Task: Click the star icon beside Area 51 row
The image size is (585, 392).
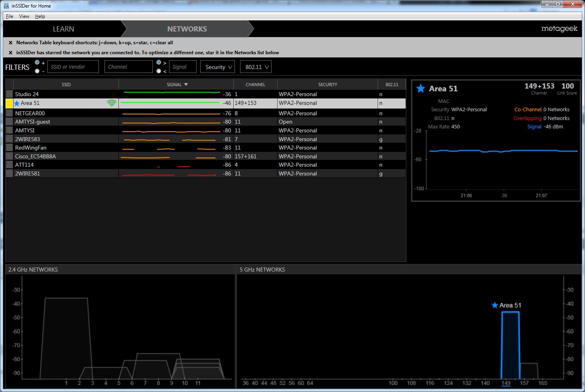Action: [x=17, y=103]
